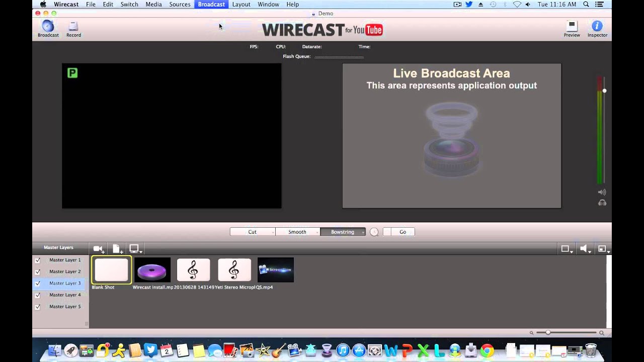Image resolution: width=644 pixels, height=362 pixels.
Task: Open App Store from the Dock
Action: tap(358, 350)
